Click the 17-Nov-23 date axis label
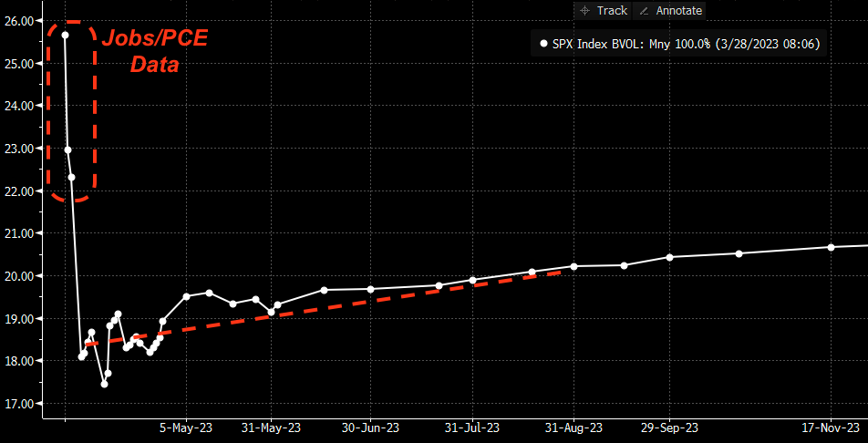This screenshot has width=868, height=443. click(832, 428)
